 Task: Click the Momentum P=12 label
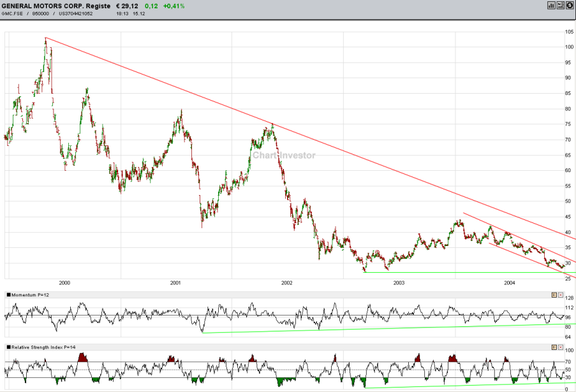pos(30,294)
